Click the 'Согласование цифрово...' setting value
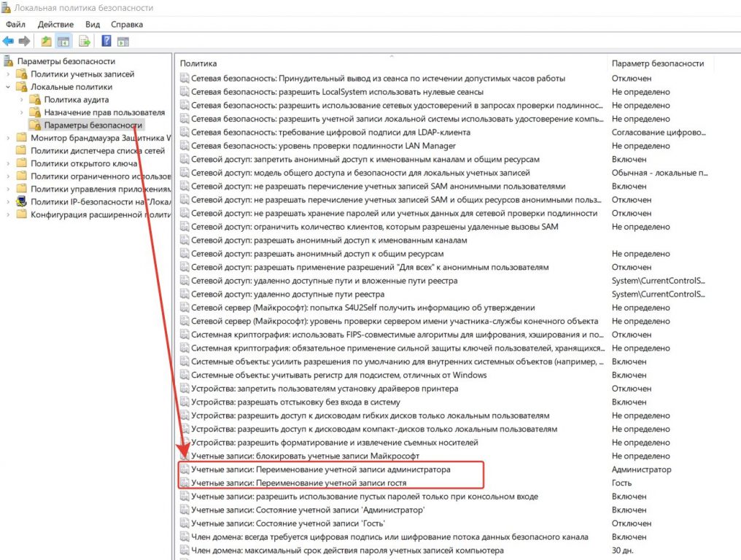This screenshot has height=560, width=741. (659, 132)
